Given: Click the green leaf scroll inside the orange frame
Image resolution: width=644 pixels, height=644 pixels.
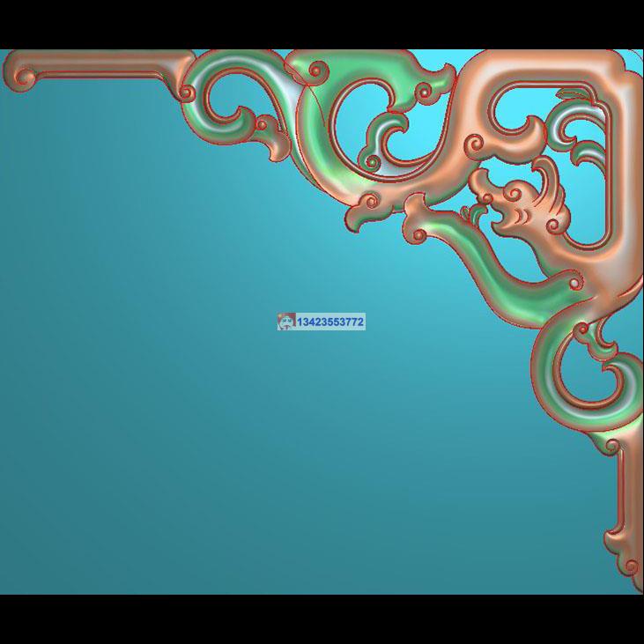Looking at the screenshot, I should (577, 141).
